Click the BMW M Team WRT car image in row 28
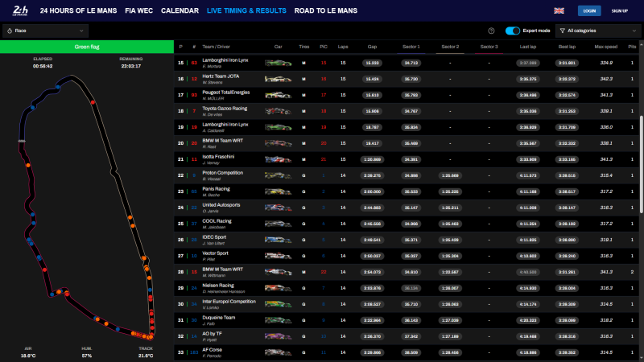Image resolution: width=644 pixels, height=362 pixels. pos(278,272)
